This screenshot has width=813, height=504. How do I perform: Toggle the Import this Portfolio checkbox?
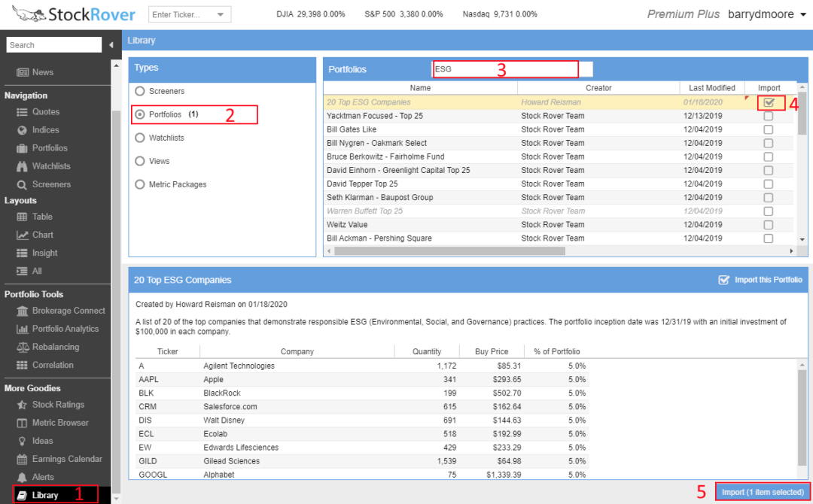tap(723, 281)
